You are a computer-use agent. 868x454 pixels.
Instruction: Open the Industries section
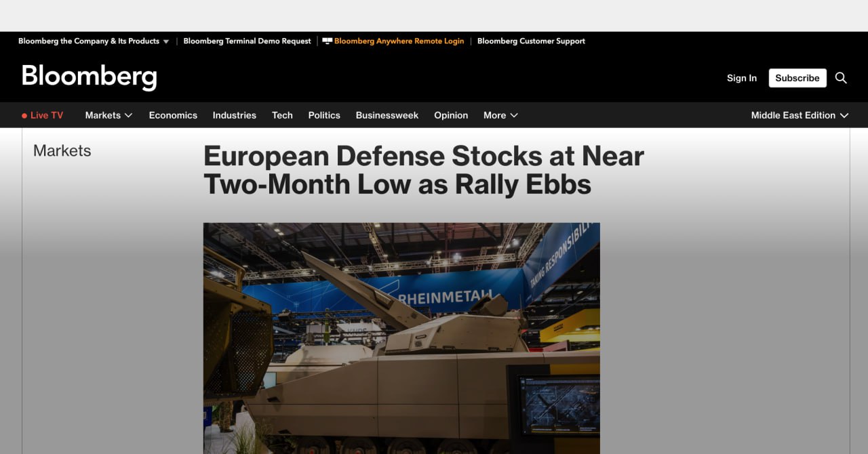235,115
